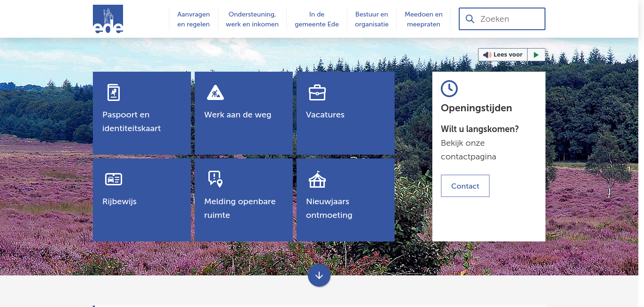Click the tent icon on Nieuwjaarsontmoeting tile
The width and height of the screenshot is (644, 307).
tap(317, 179)
